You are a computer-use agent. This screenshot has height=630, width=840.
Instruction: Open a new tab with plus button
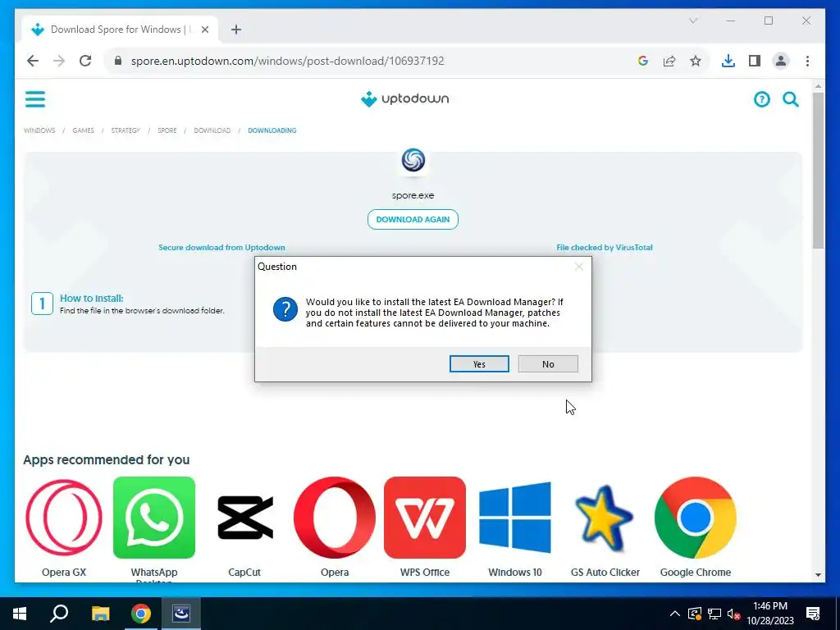click(236, 30)
